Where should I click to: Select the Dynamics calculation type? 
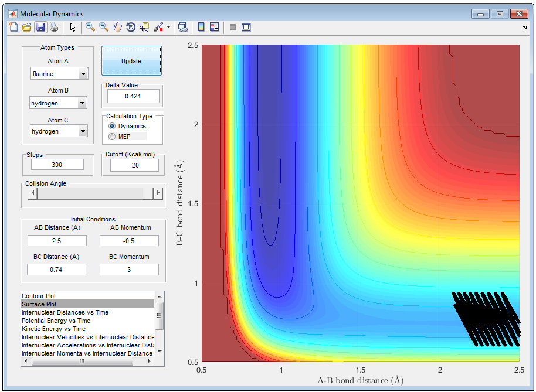tap(112, 126)
